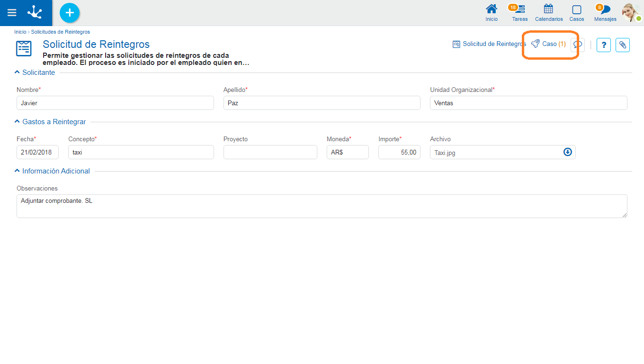Viewport: 644px width, 364px height.
Task: Open the comments speech bubble
Action: [578, 45]
